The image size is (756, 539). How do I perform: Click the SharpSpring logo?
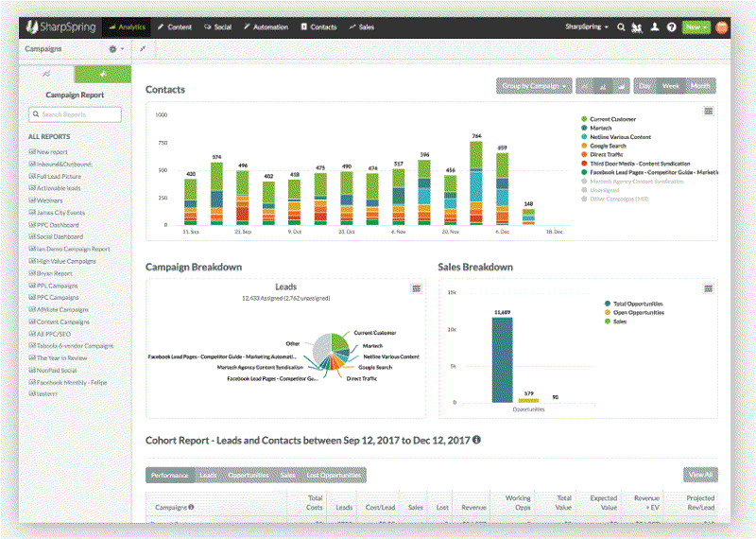63,27
